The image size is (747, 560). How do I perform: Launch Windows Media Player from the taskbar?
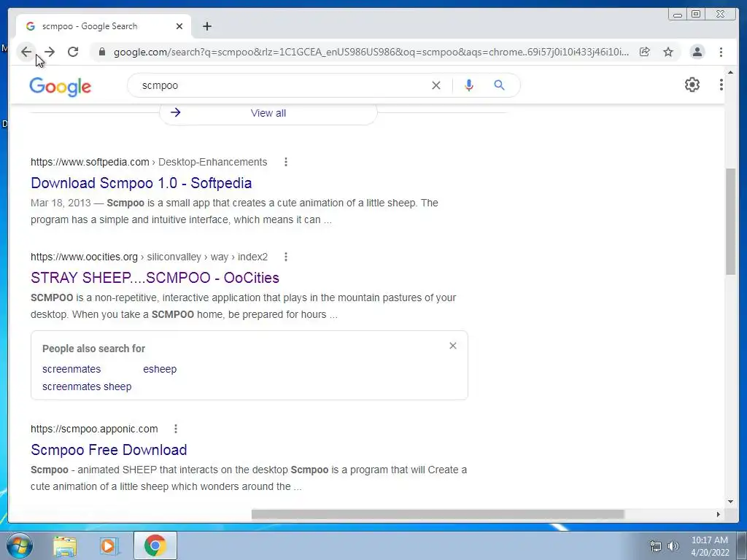pos(109,545)
